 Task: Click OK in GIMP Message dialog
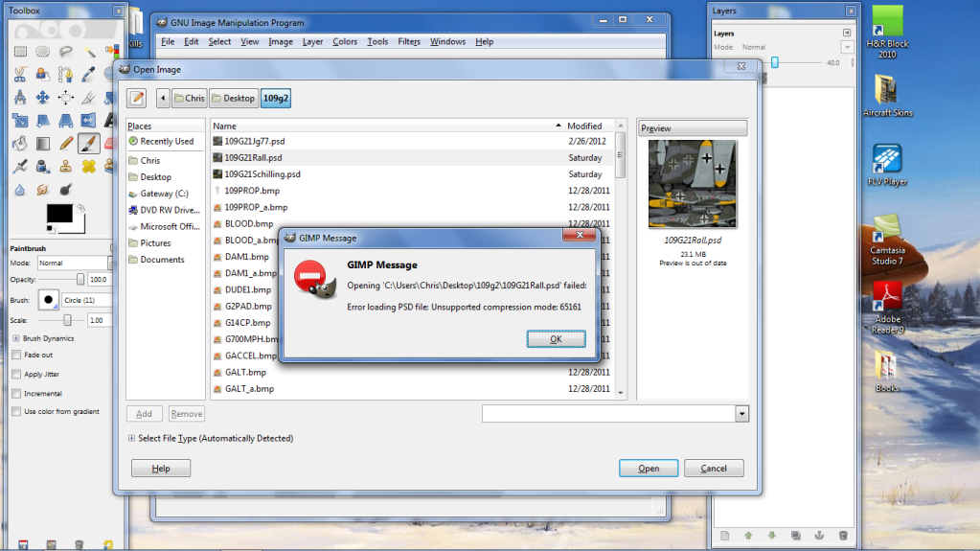(557, 339)
